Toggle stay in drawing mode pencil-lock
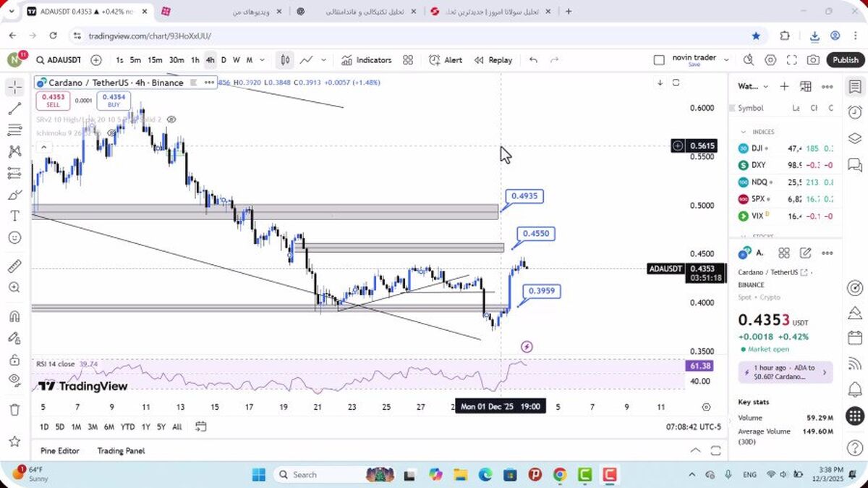Screen dimensions: 868x488 coord(14,337)
